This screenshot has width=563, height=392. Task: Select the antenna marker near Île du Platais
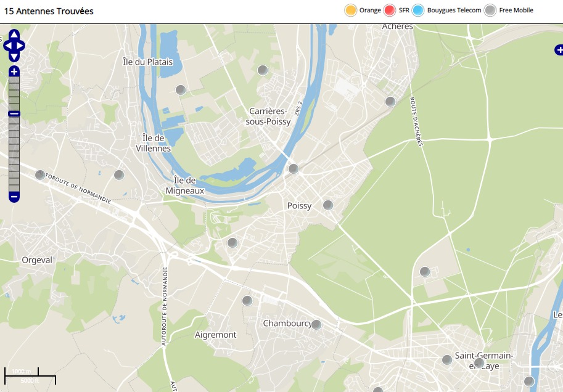click(x=181, y=90)
